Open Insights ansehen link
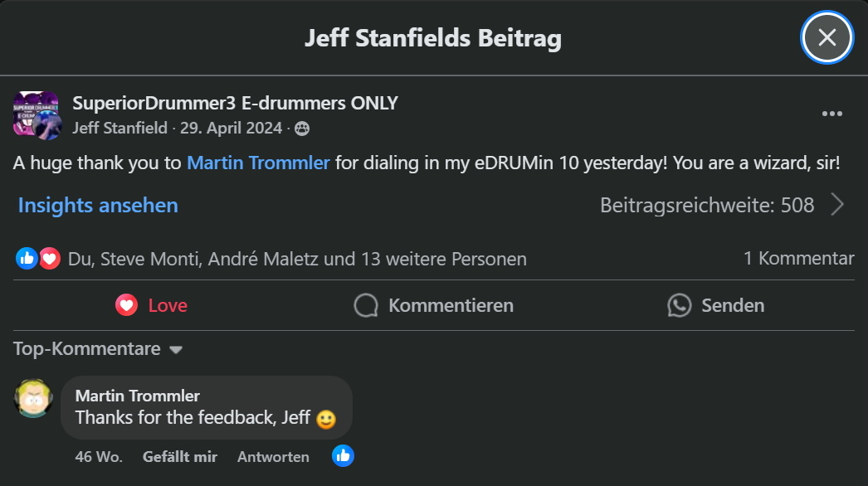Viewport: 868px width, 486px height. pos(98,206)
